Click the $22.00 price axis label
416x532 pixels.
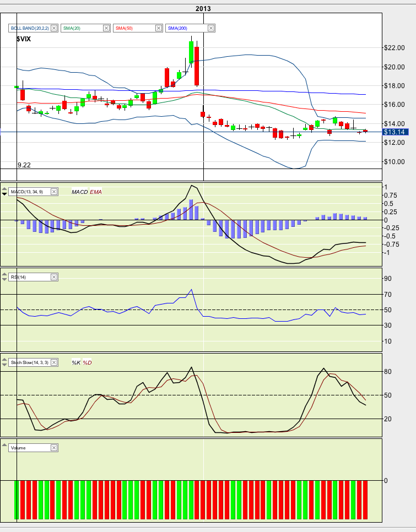[x=395, y=48]
